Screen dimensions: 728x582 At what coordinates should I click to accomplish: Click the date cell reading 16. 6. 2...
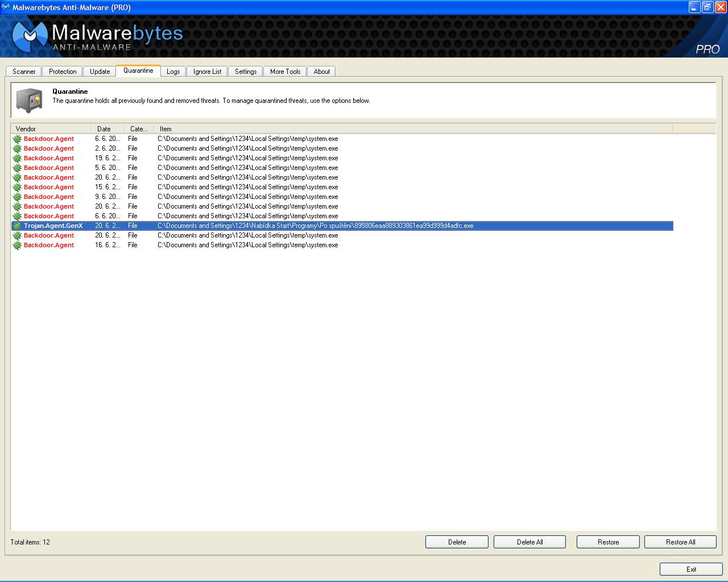point(107,245)
